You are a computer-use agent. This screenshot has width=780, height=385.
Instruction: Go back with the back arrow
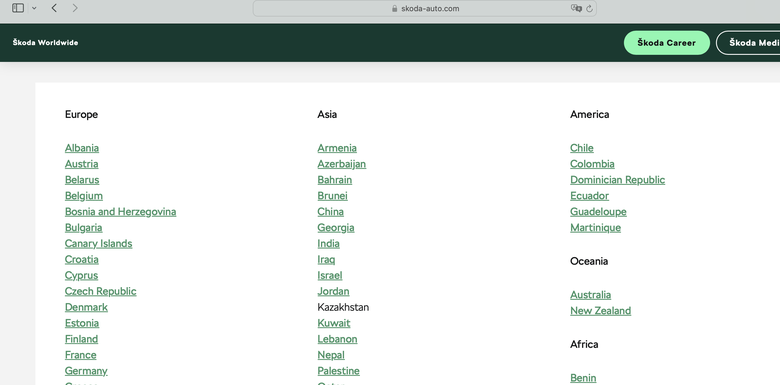click(x=54, y=8)
